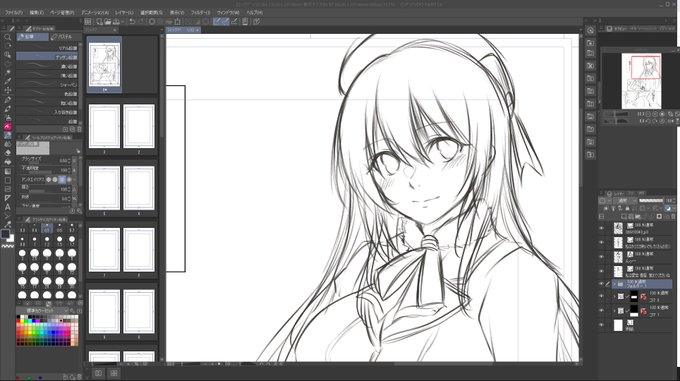
Task: Select the Zoom magnifier tool
Action: (7, 37)
